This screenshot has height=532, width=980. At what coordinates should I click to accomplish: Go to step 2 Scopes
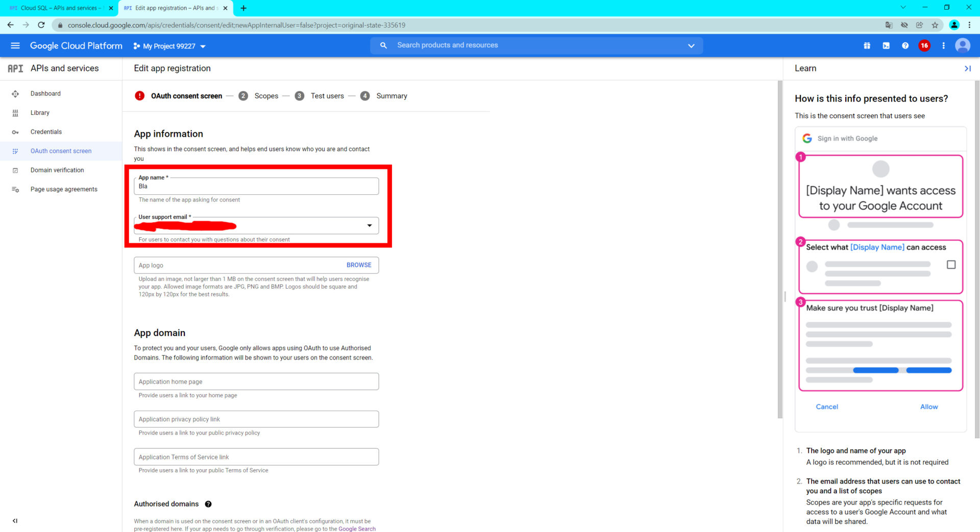coord(258,96)
